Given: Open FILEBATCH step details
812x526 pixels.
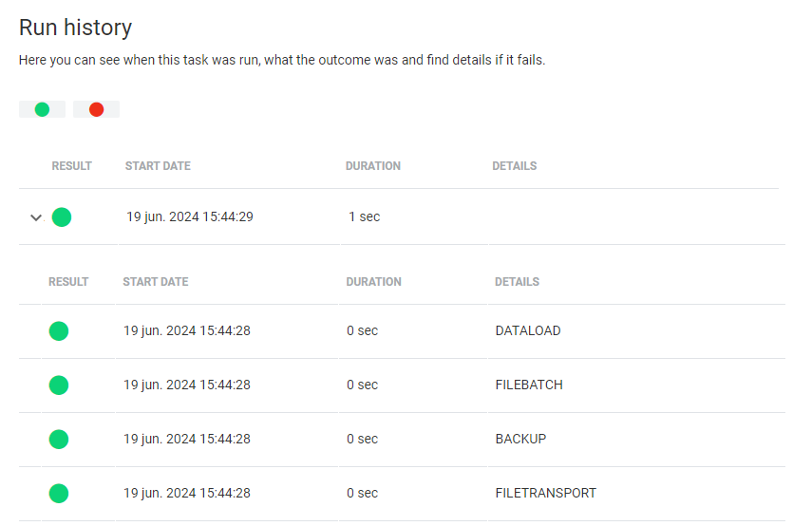Looking at the screenshot, I should pyautogui.click(x=529, y=385).
